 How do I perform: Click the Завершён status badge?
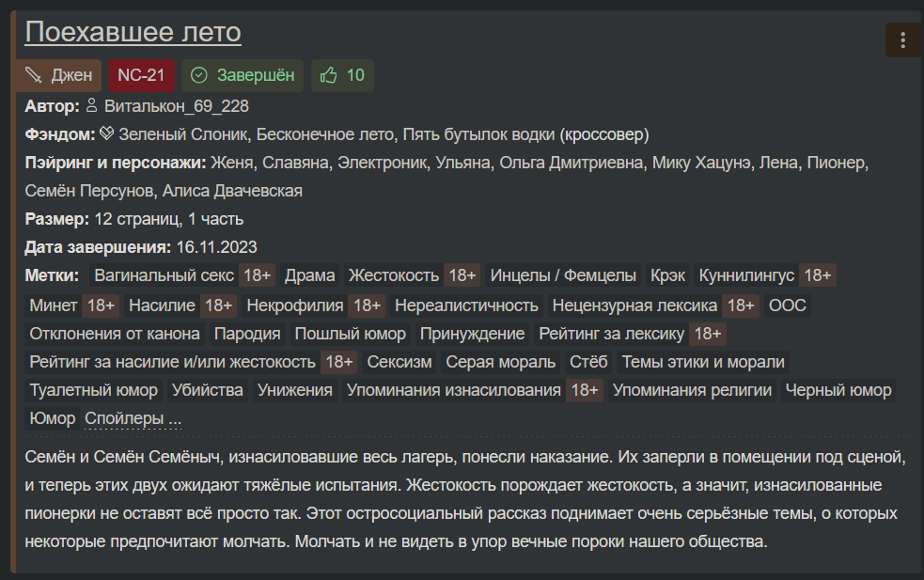tap(243, 75)
